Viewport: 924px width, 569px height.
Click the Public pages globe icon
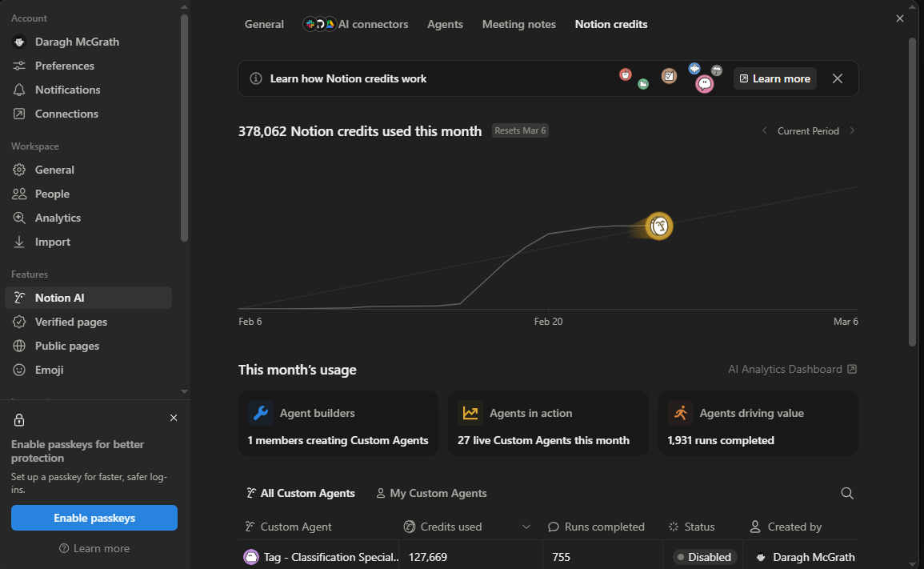click(x=19, y=346)
